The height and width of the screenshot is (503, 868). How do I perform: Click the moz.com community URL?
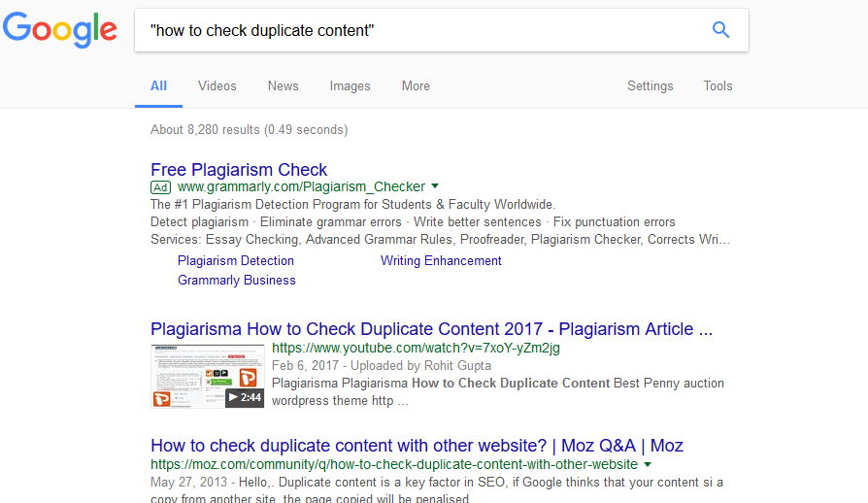pyautogui.click(x=394, y=464)
